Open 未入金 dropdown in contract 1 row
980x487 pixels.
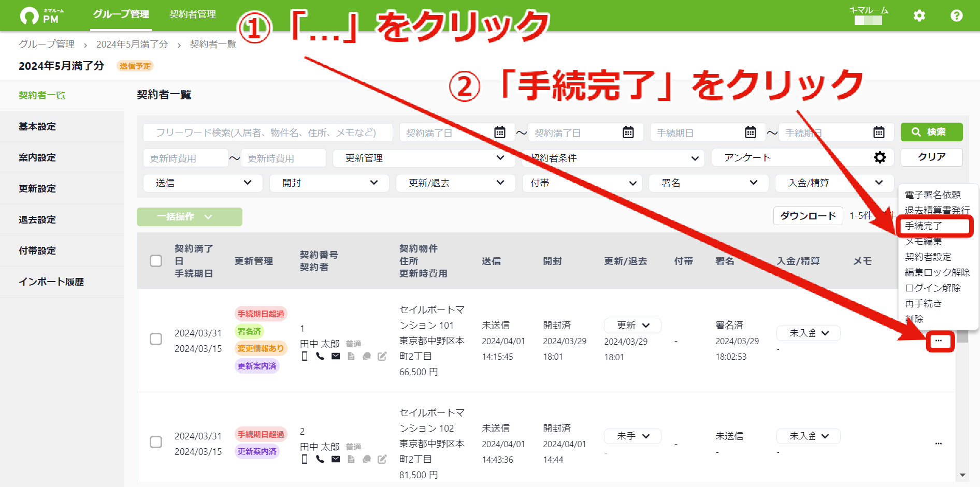(808, 333)
